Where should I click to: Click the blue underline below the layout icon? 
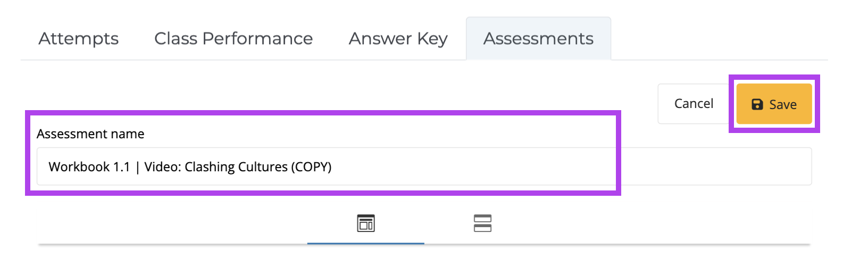pos(366,243)
